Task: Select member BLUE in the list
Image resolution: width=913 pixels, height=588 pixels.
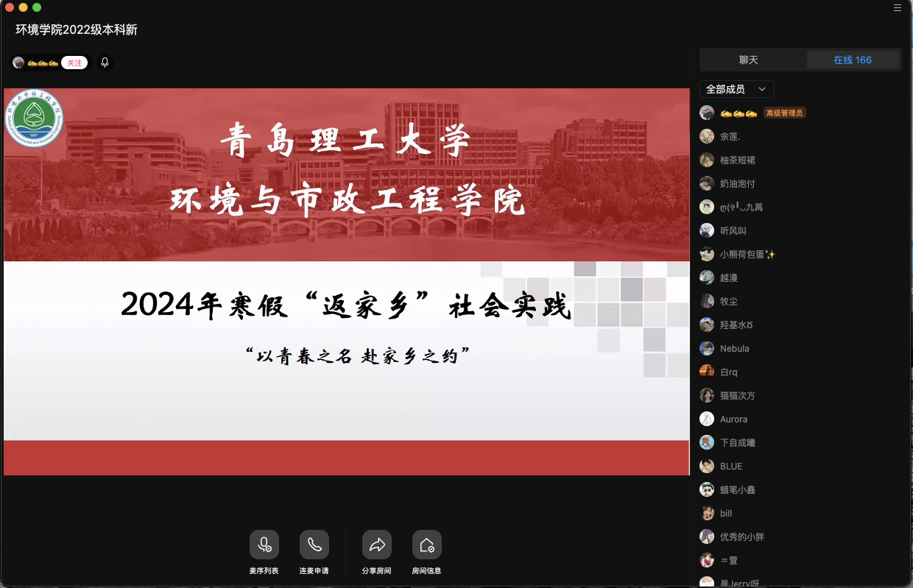Action: [x=731, y=466]
